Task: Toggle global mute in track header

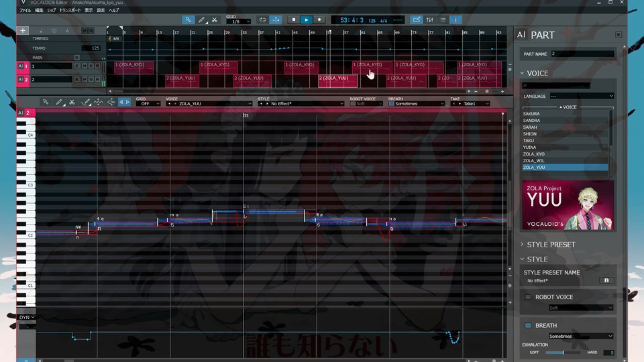Action: tap(85, 31)
